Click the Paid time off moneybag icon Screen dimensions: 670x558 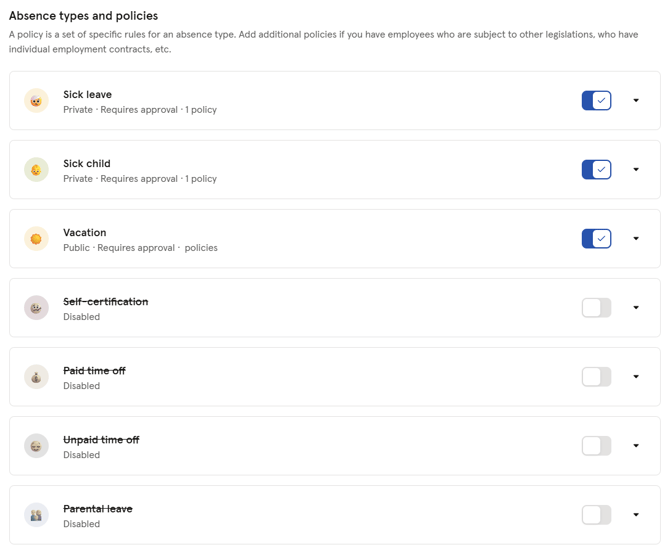(x=37, y=377)
